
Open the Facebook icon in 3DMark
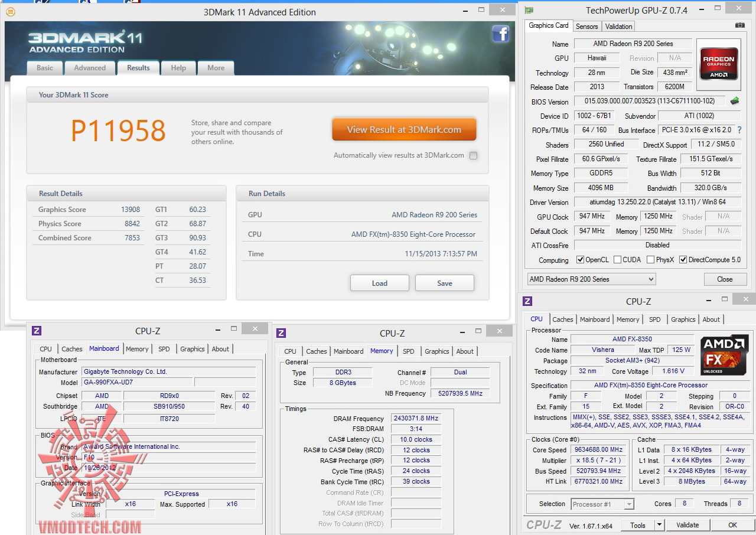(500, 34)
